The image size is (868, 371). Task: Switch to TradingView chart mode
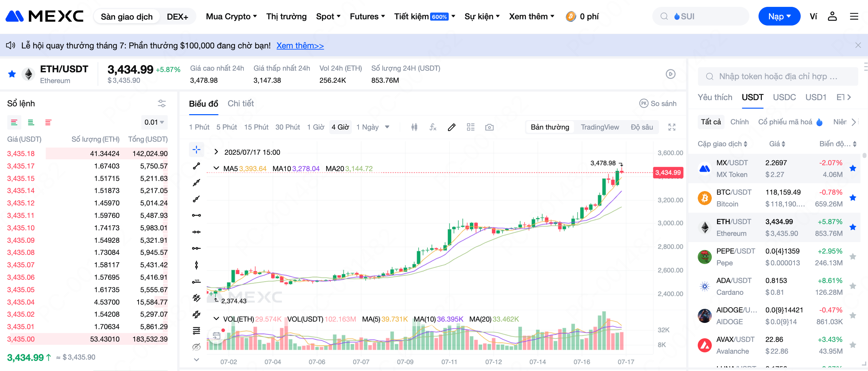(x=600, y=127)
